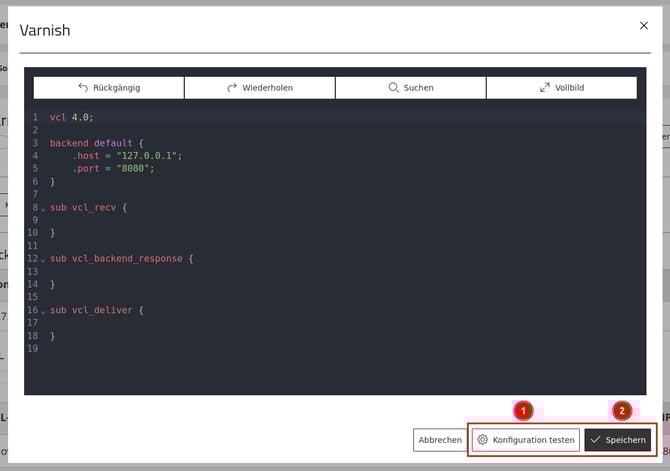Click the Rückgängig undo button
Screen dimensions: 670x471
[109, 88]
